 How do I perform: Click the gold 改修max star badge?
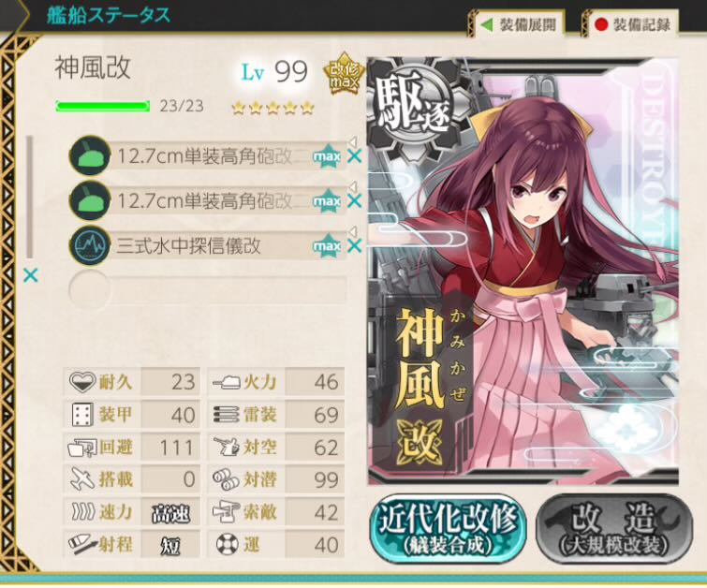click(x=345, y=74)
